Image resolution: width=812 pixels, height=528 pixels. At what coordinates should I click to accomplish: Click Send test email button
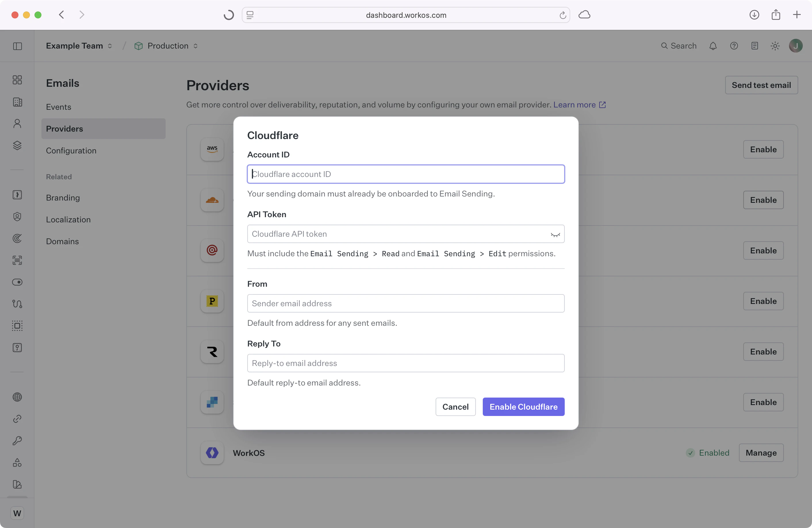click(x=761, y=85)
